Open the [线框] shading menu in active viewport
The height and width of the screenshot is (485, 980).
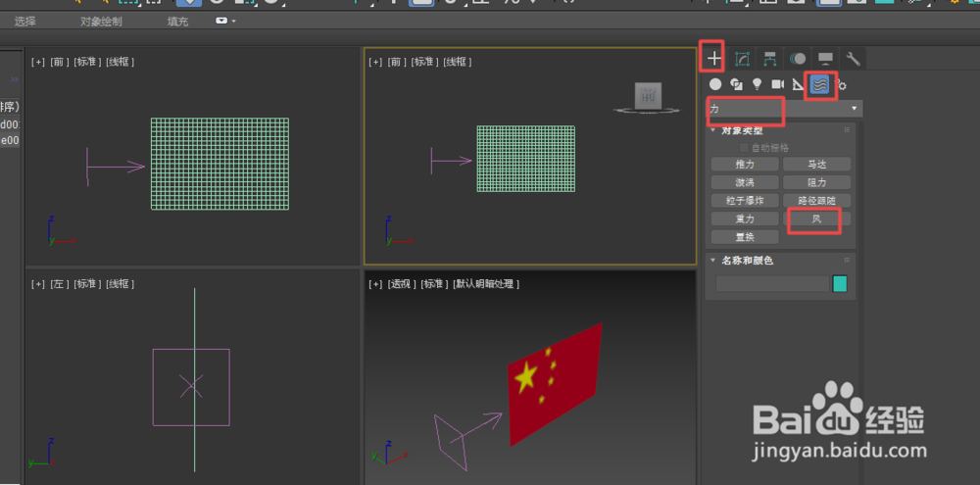coord(458,62)
